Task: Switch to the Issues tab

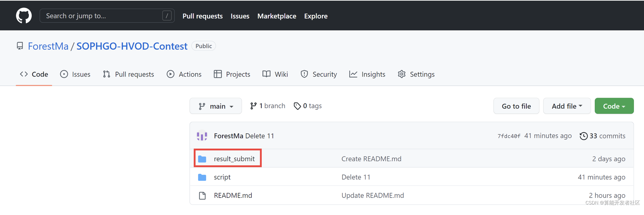Action: coord(75,74)
